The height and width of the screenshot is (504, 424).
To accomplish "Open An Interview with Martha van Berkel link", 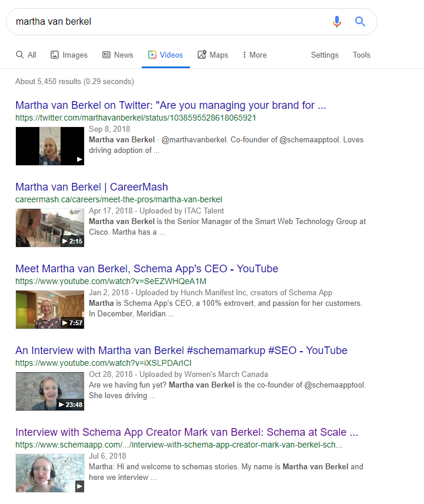I will (x=181, y=351).
